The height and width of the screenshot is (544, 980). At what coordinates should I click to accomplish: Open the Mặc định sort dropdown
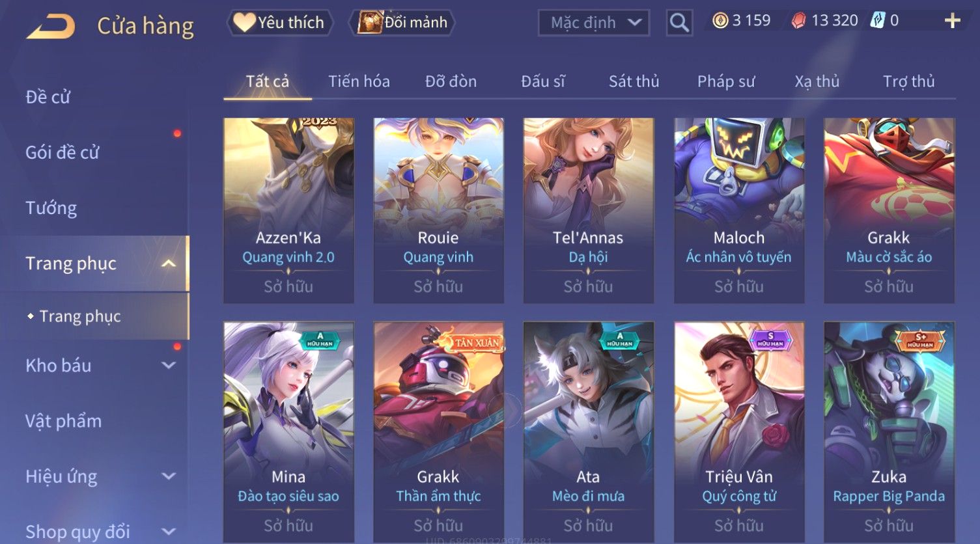click(593, 23)
